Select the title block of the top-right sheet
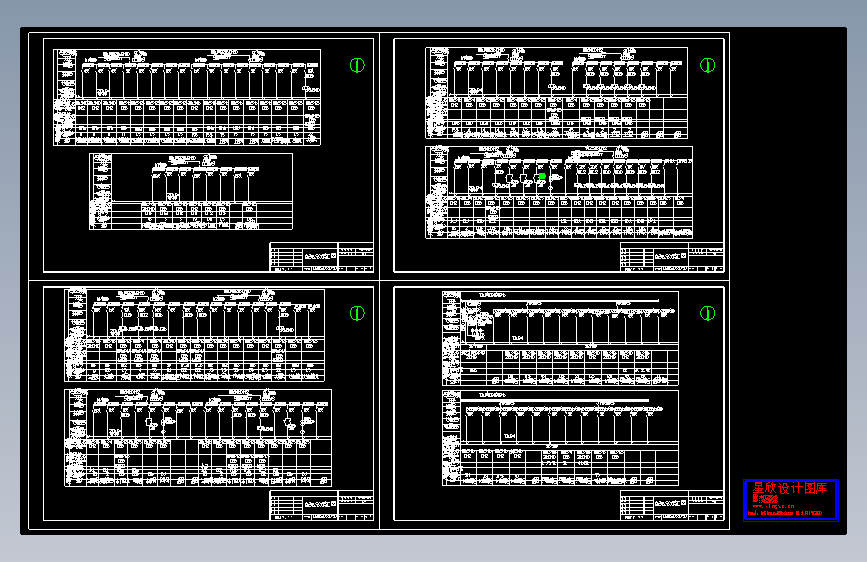The width and height of the screenshot is (867, 562). pos(672,257)
